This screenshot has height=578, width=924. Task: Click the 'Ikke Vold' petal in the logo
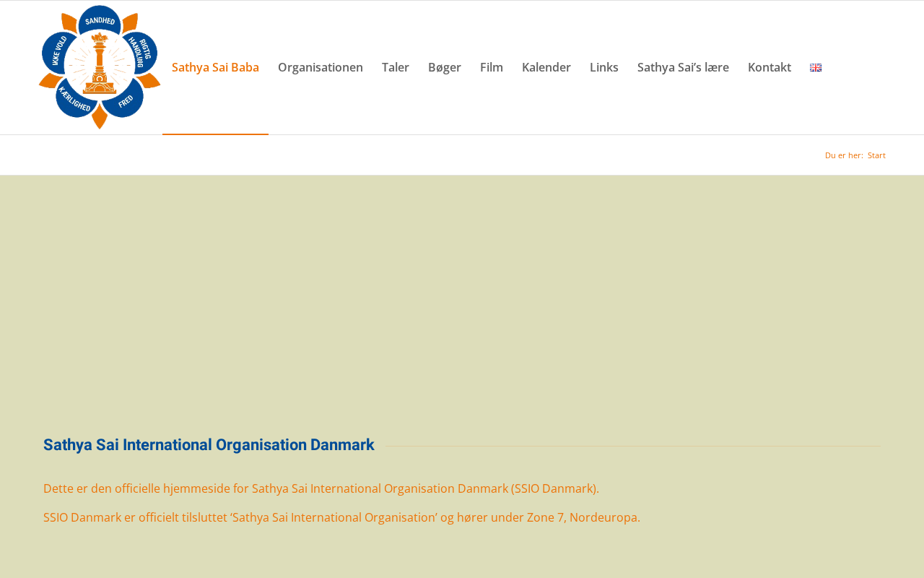58,52
